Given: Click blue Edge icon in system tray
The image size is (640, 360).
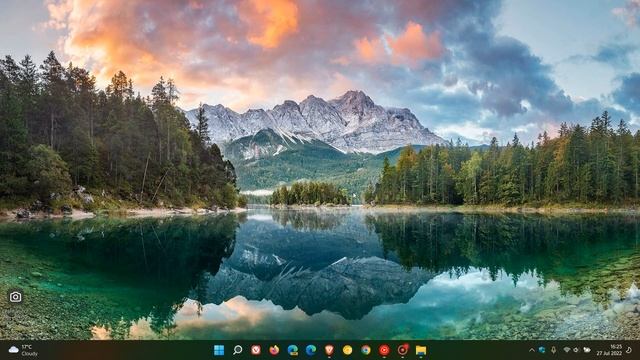Looking at the screenshot, I should tap(542, 350).
